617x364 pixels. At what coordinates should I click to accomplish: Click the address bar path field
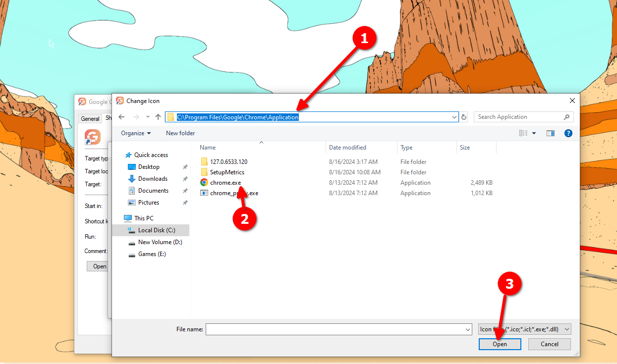click(x=312, y=117)
